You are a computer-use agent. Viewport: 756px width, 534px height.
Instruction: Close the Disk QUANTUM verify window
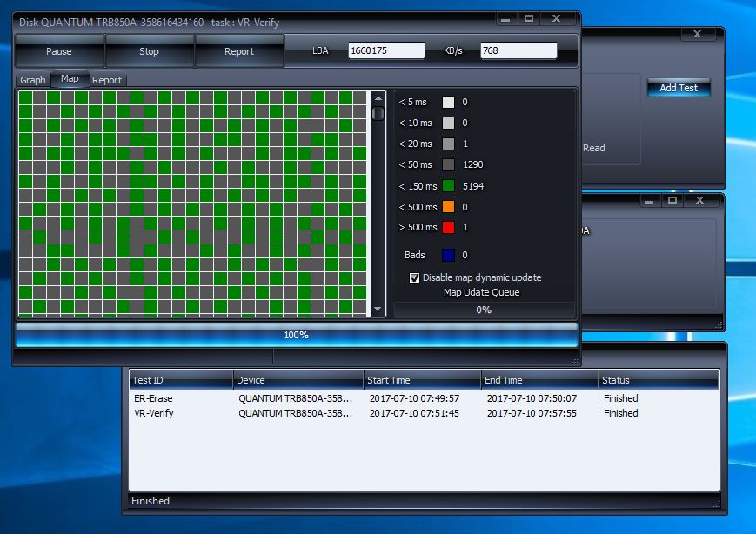557,19
